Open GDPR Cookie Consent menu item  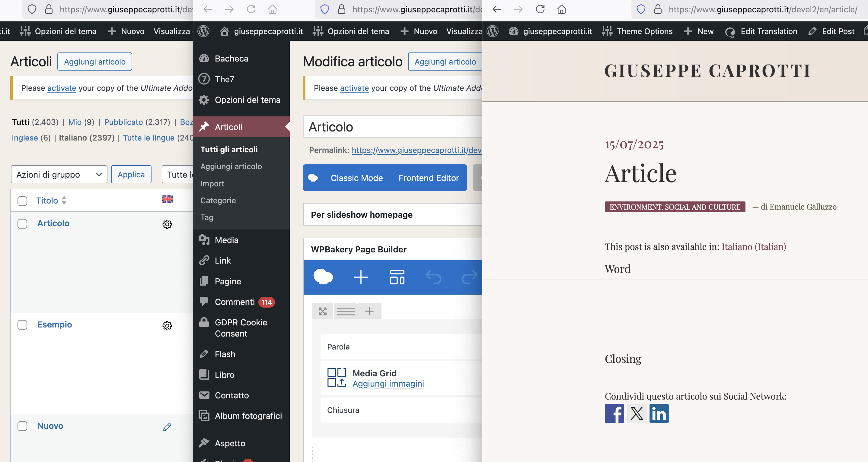242,328
